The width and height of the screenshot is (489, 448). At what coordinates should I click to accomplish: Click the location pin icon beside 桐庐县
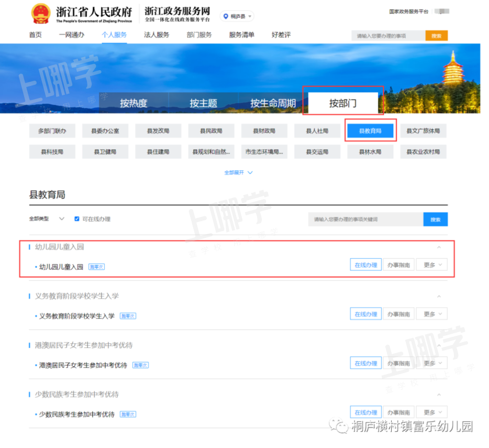[226, 16]
